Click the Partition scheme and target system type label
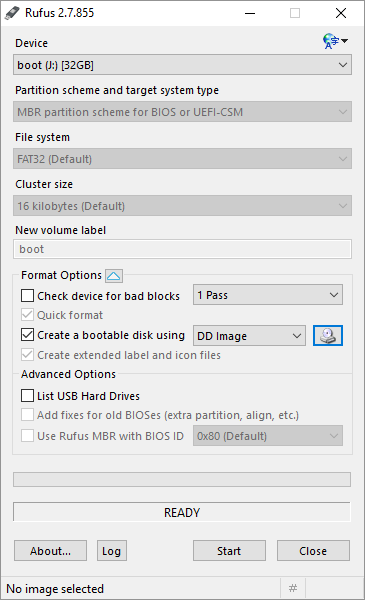Image resolution: width=365 pixels, height=600 pixels. (x=117, y=90)
